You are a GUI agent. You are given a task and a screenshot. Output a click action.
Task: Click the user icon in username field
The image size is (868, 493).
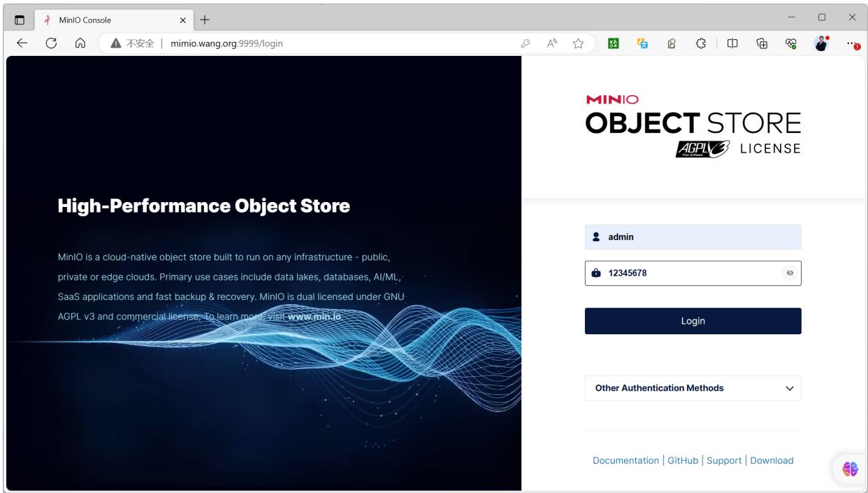click(596, 237)
